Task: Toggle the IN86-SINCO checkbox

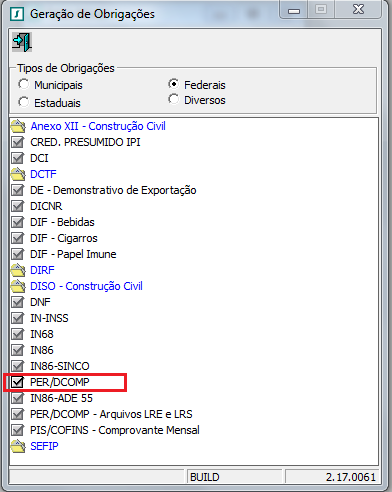Action: [x=17, y=366]
